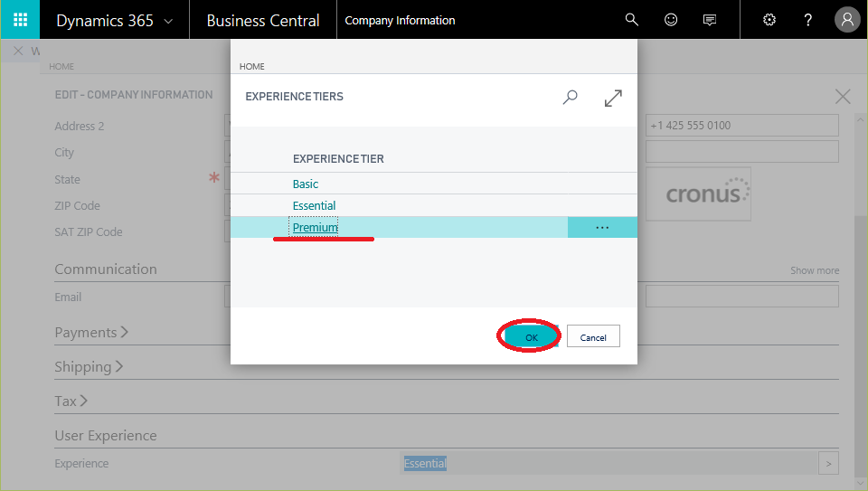868x491 pixels.
Task: Click the Experience field showing Essential
Action: 609,463
